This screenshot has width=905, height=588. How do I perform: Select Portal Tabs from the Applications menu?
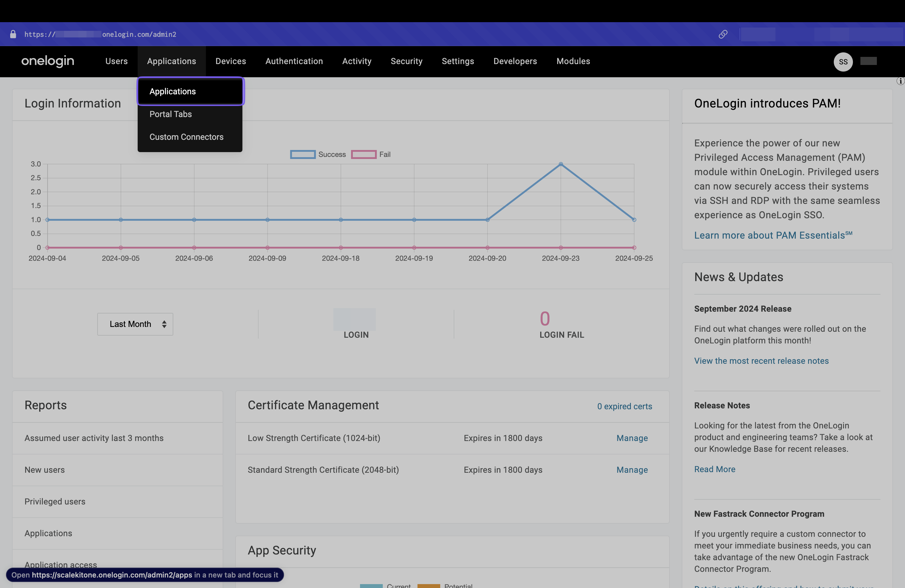pyautogui.click(x=170, y=114)
